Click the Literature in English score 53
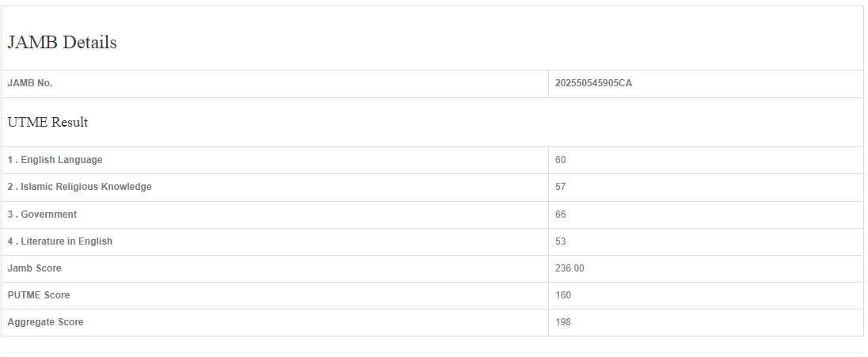 561,241
